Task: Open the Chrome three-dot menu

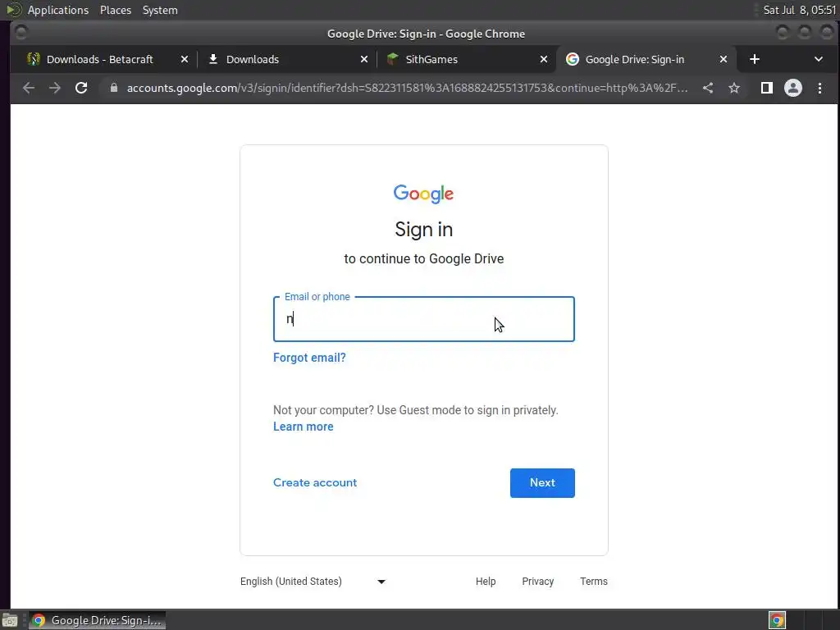Action: click(x=819, y=88)
